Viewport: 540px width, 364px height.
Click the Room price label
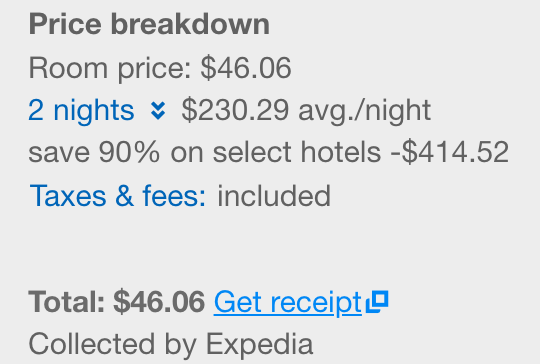point(110,69)
